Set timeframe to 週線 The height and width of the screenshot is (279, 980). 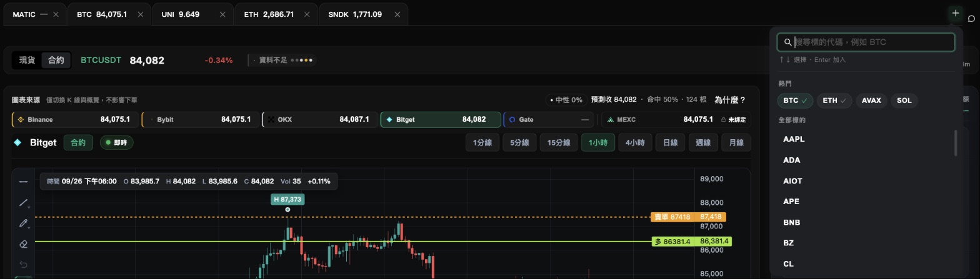703,143
